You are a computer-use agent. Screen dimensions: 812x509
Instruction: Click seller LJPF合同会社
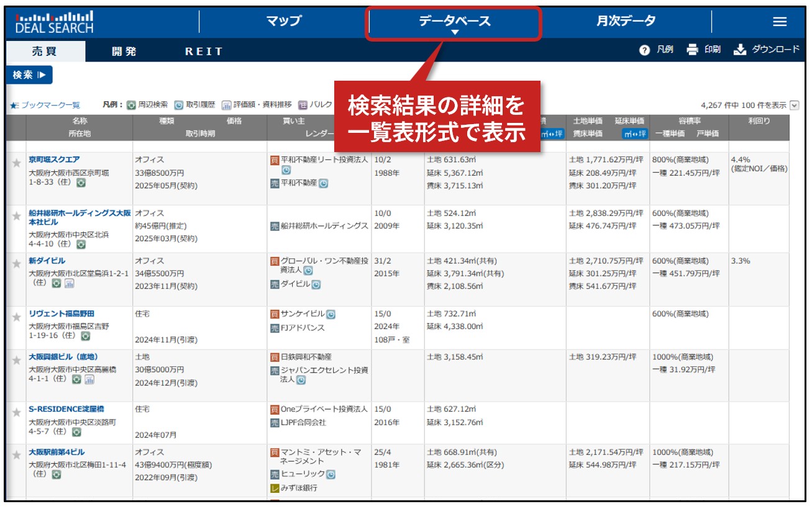303,423
